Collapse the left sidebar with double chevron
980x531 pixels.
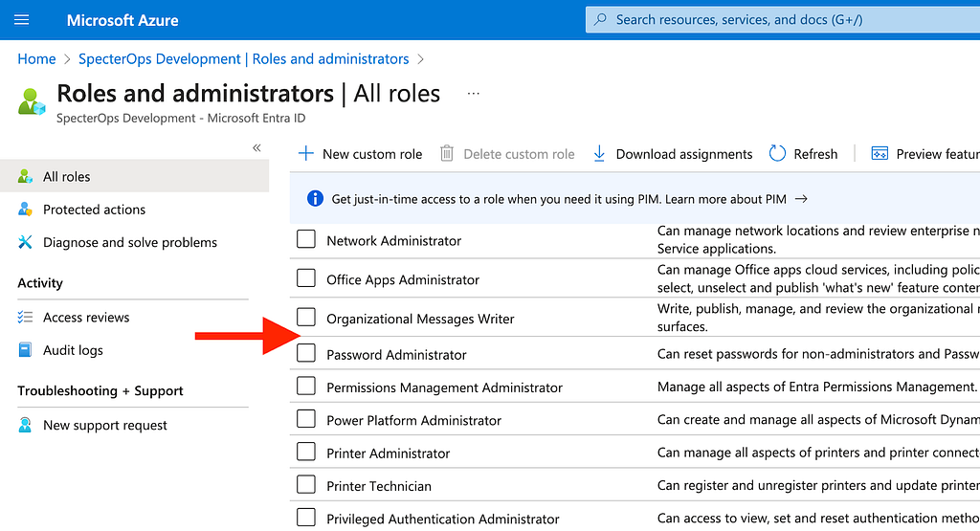256,148
